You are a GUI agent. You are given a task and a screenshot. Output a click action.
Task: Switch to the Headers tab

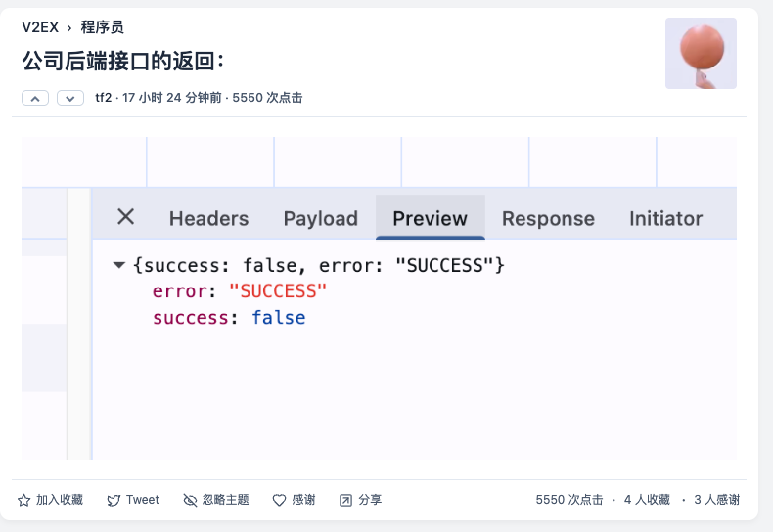click(208, 218)
